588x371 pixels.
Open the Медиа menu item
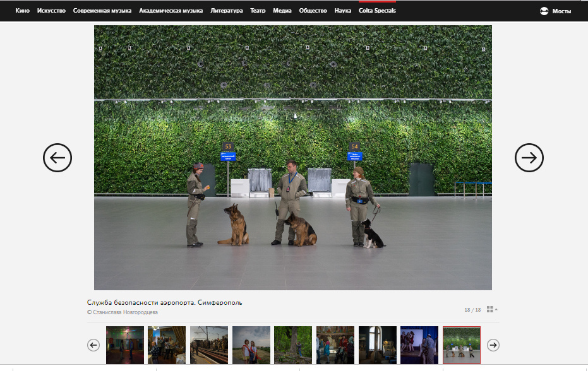pos(282,11)
